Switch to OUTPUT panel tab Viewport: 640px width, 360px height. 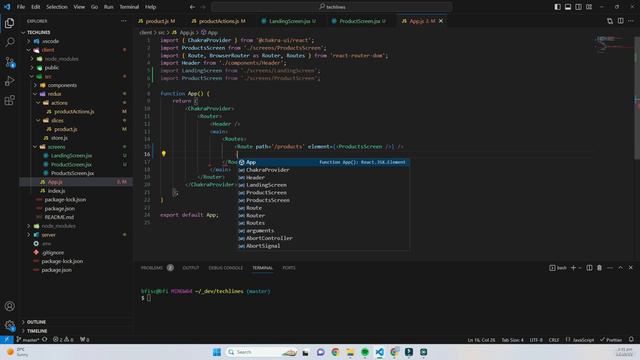[x=191, y=268]
